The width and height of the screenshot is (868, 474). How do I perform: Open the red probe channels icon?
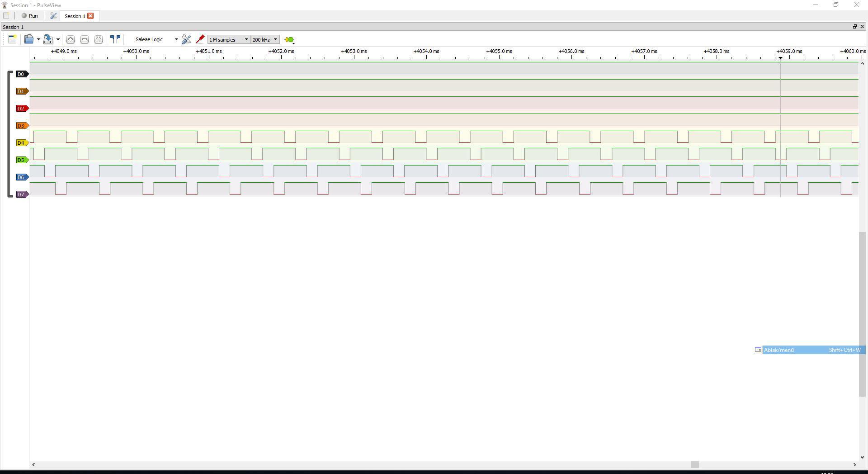[200, 39]
